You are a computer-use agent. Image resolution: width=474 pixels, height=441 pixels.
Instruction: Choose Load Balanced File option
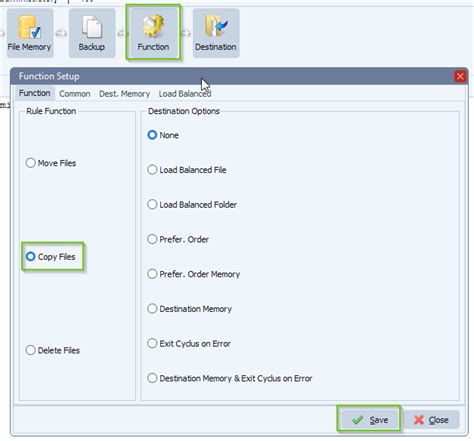(187, 170)
